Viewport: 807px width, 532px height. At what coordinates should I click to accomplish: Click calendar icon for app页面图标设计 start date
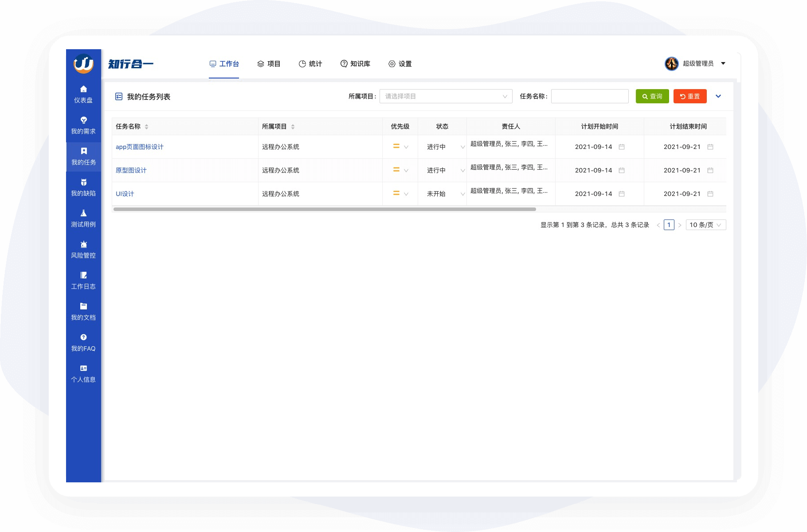pyautogui.click(x=622, y=147)
